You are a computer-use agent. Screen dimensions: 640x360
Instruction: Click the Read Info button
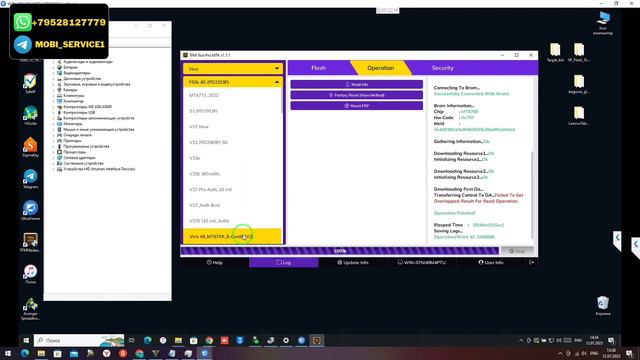pos(356,84)
